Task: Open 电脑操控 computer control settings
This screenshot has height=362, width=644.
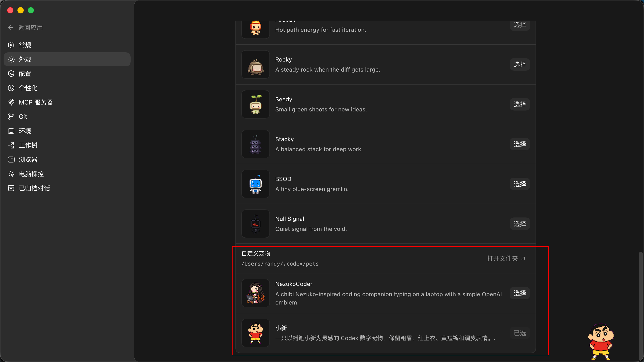Action: pyautogui.click(x=67, y=174)
